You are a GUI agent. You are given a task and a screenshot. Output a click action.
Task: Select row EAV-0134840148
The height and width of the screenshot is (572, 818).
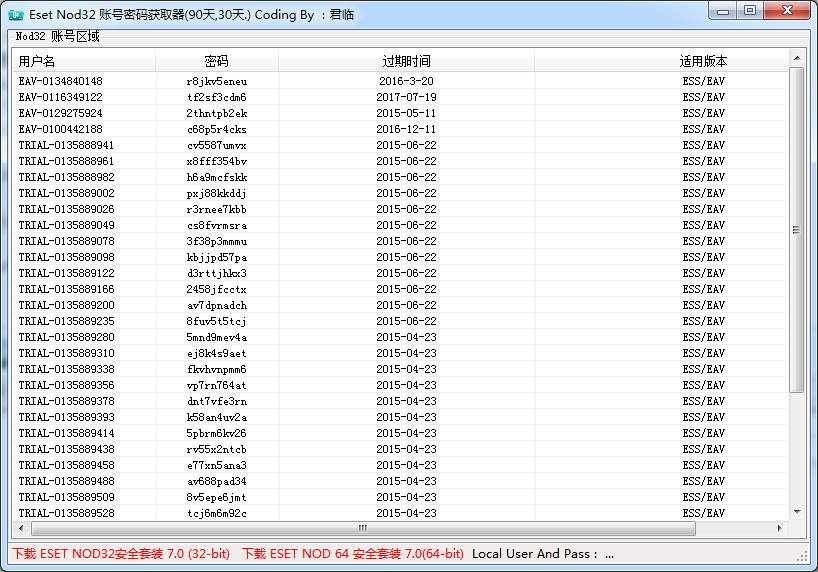pos(401,81)
